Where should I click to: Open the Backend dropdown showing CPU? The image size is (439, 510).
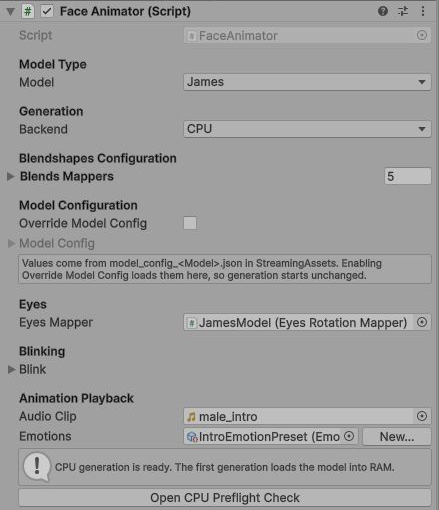[x=307, y=129]
